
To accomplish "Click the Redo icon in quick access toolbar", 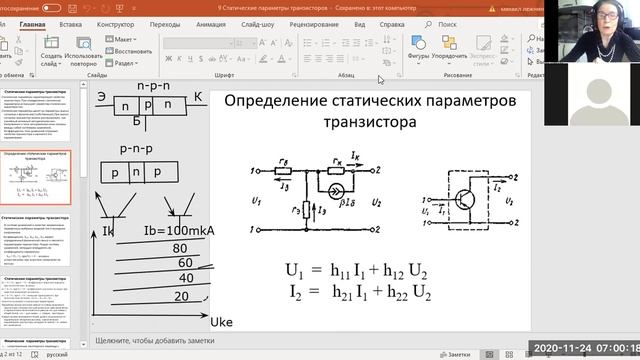I will coord(105,8).
